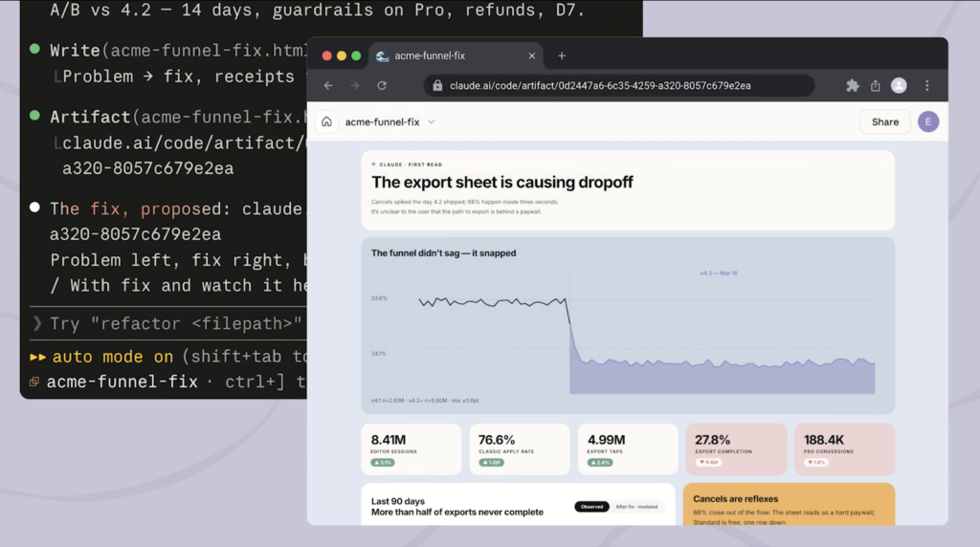Click the Share button
This screenshot has height=547, width=980.
(x=885, y=121)
